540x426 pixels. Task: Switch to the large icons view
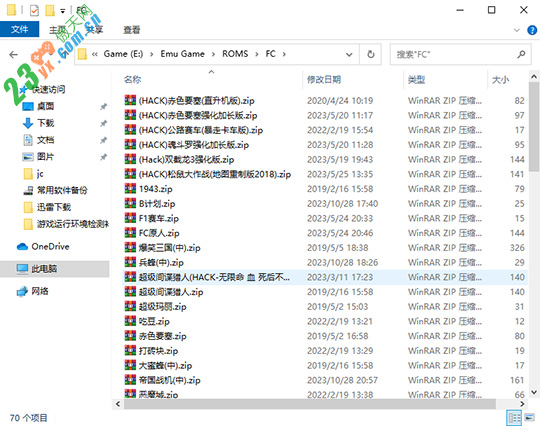point(529,418)
